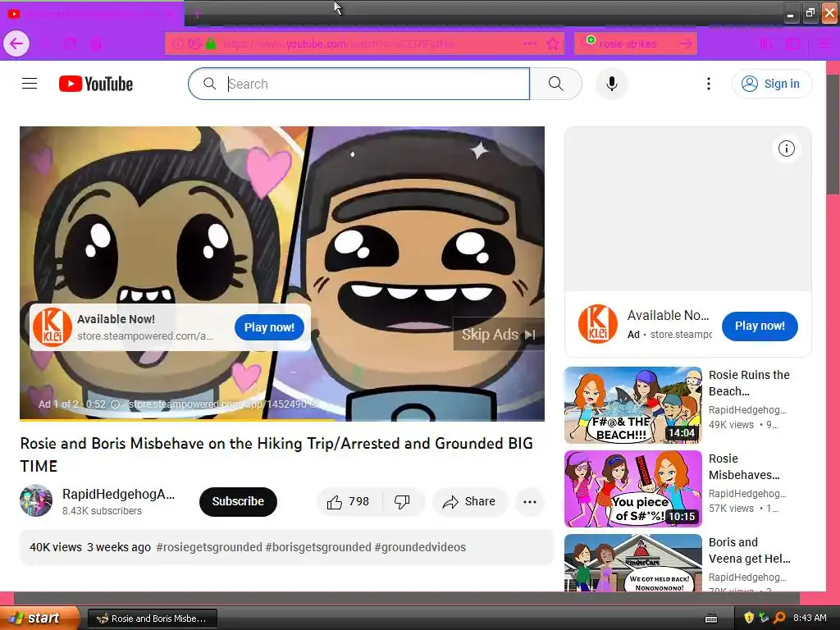Viewport: 840px width, 630px height.
Task: Click the Boris and Veena get Hel... title
Action: pos(749,550)
